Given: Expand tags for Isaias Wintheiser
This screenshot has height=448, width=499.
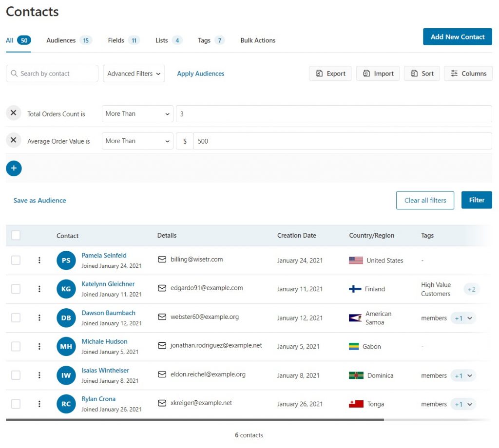Looking at the screenshot, I should (463, 376).
